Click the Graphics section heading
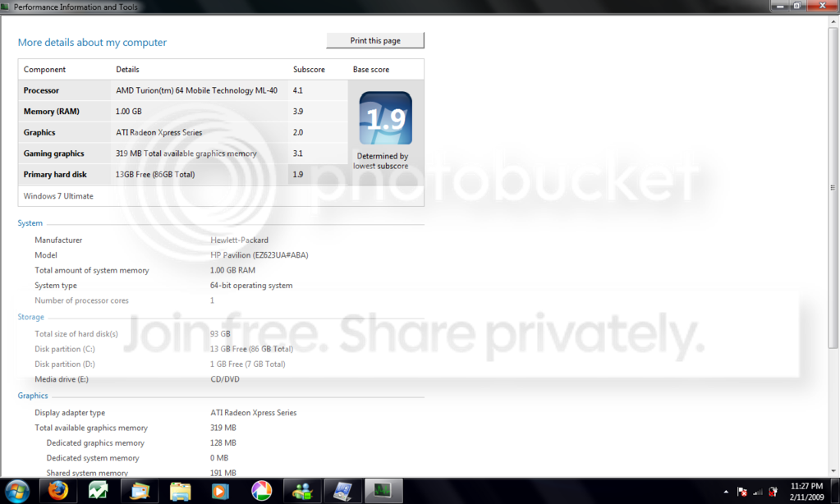Image resolution: width=840 pixels, height=504 pixels. click(33, 396)
